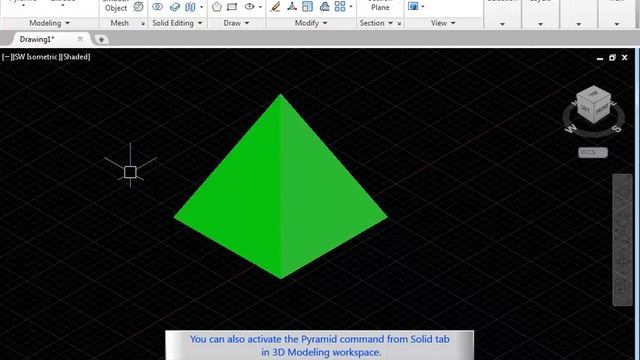Click FRONT face of the ViewCube
Screen dimensions: 640x360
602,110
